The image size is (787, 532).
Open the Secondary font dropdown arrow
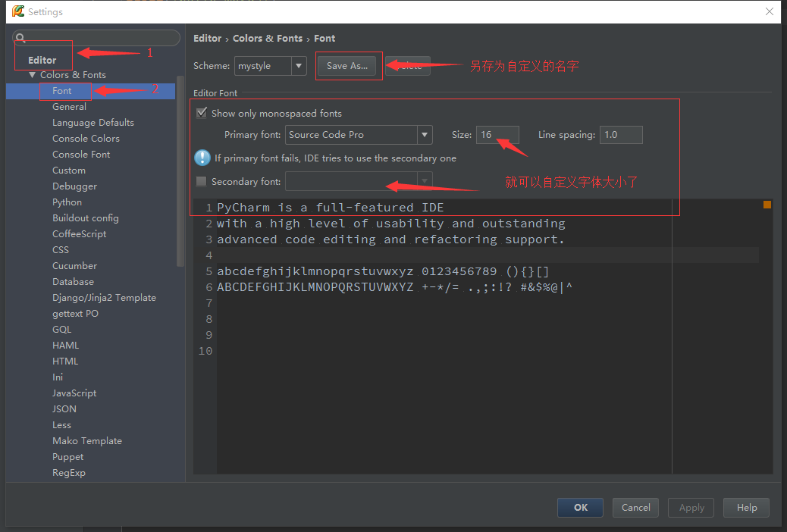(x=425, y=181)
